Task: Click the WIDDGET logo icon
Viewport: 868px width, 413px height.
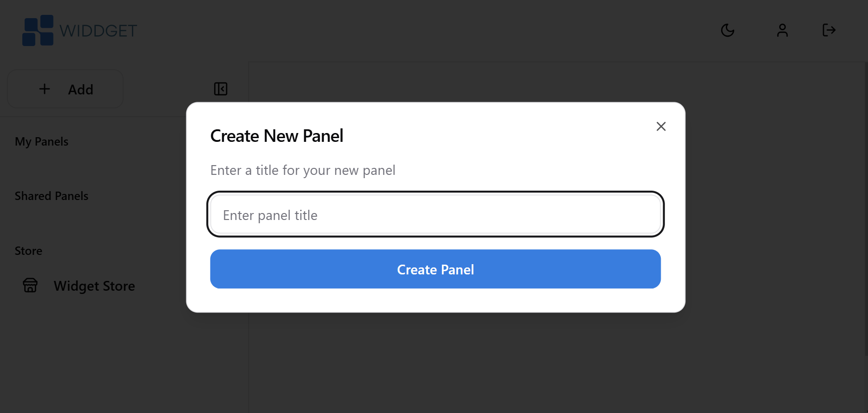Action: click(x=38, y=30)
